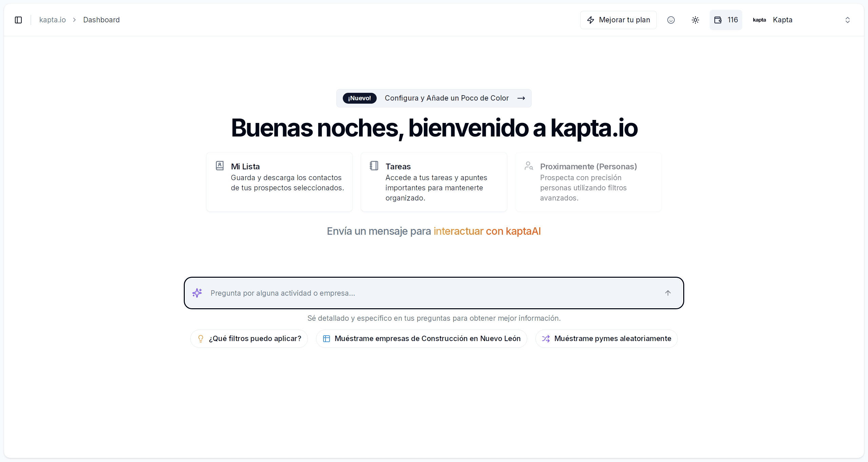Viewport: 868px width, 462px height.
Task: Click the Tareas notebook icon
Action: click(374, 166)
